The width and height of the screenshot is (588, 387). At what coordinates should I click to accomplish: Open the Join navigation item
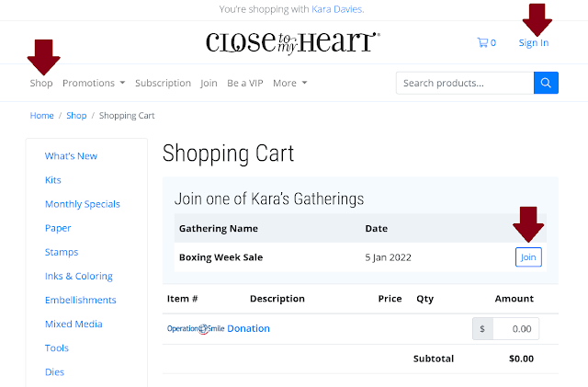pos(209,83)
